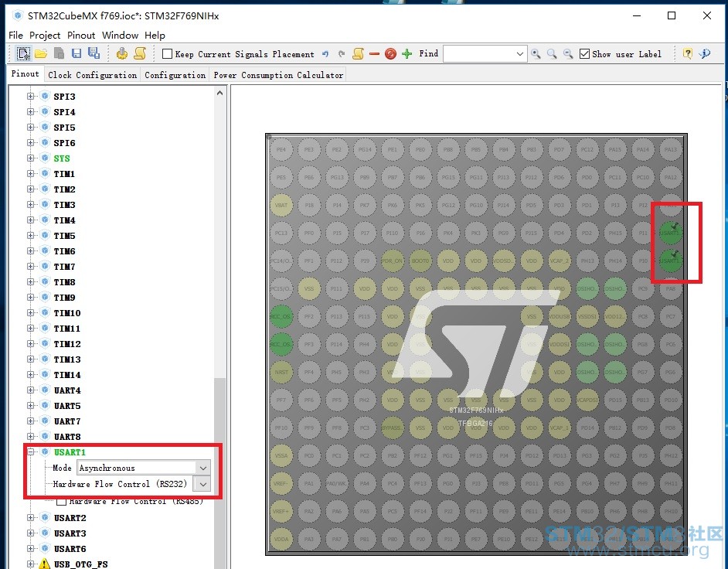This screenshot has width=728, height=569.
Task: Expand the USART2 tree node
Action: [x=31, y=517]
